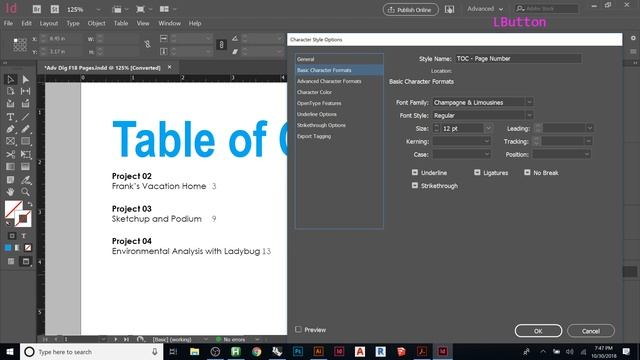Toggle formatting affects text button
The height and width of the screenshot is (360, 640).
tap(24, 236)
